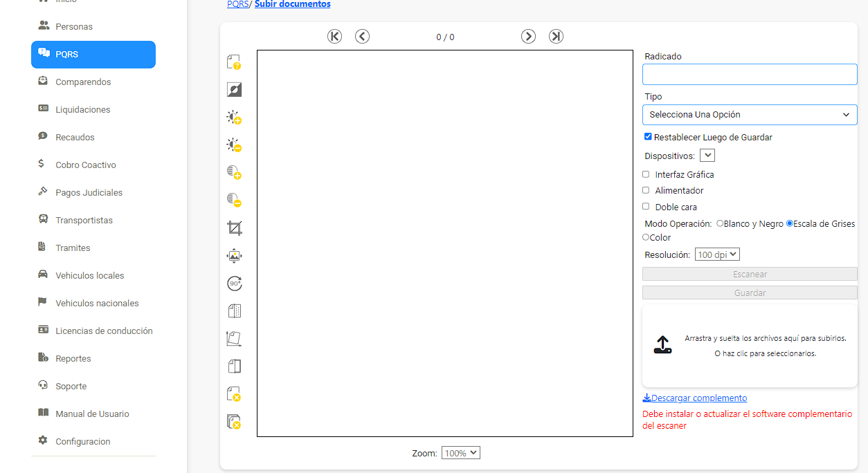Select Color operation mode
Screen dimensions: 868x473
coord(646,237)
